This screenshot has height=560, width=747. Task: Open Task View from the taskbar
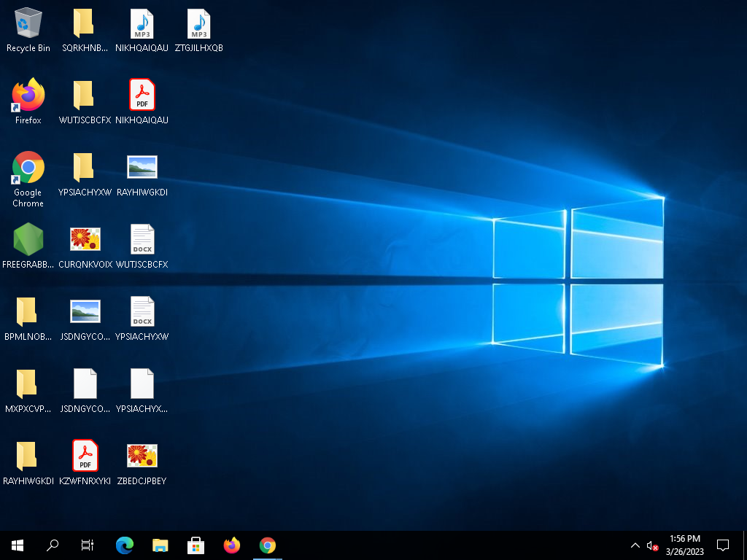pos(88,545)
